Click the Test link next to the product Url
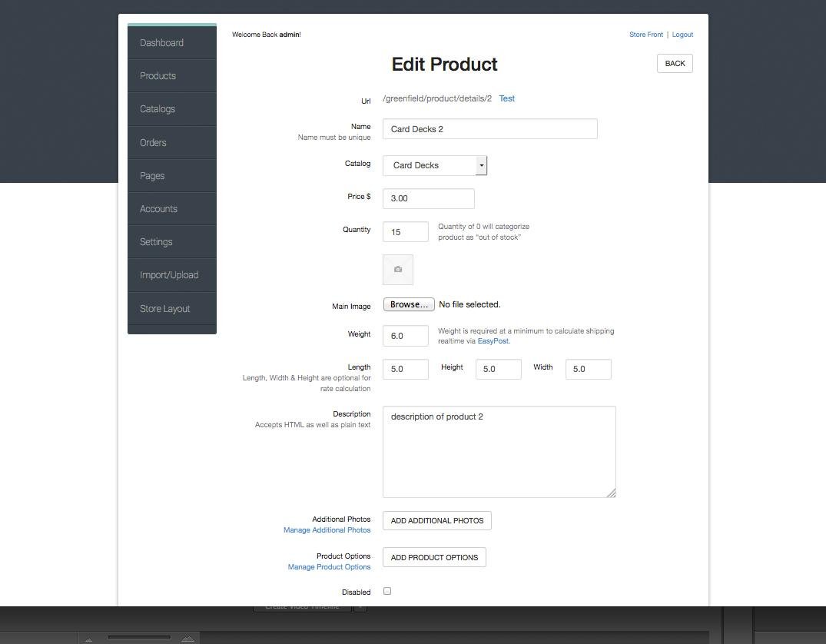The image size is (826, 644). point(506,98)
